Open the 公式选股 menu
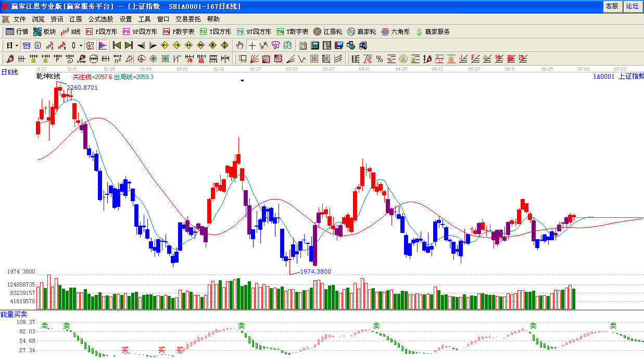 (x=100, y=19)
